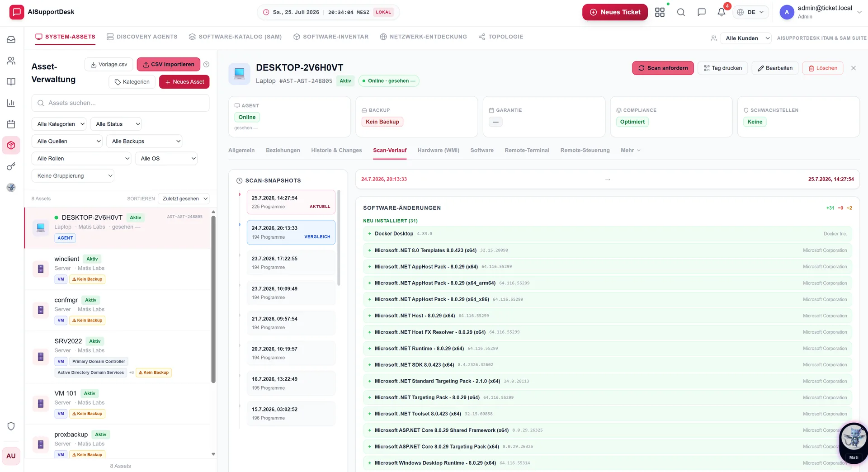
Task: Open the Historie & Changes tab
Action: 336,150
